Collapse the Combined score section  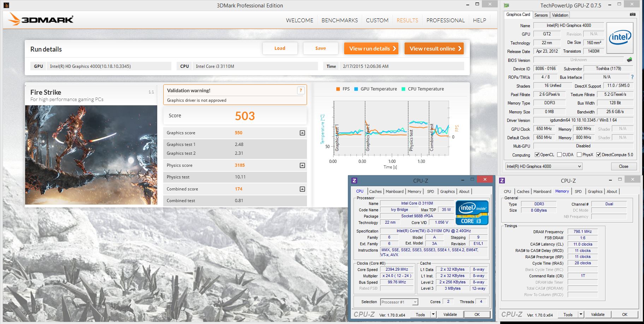click(x=302, y=189)
